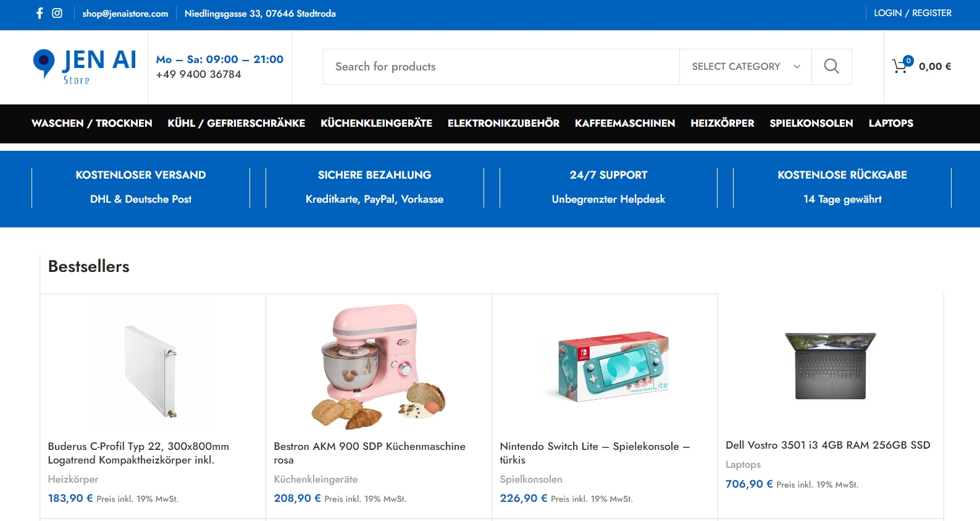This screenshot has height=521, width=980.
Task: Open the pink Bestron Küchenmaschine image
Action: tap(379, 366)
